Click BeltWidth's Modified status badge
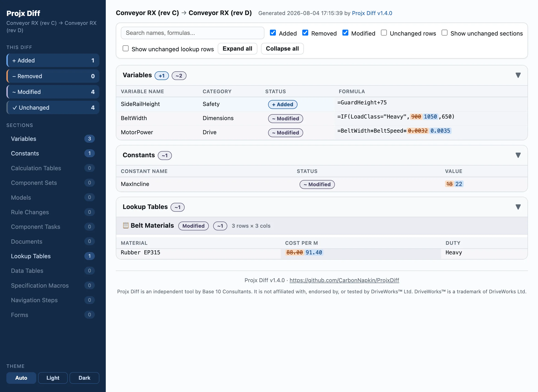The width and height of the screenshot is (538, 392). pyautogui.click(x=285, y=119)
